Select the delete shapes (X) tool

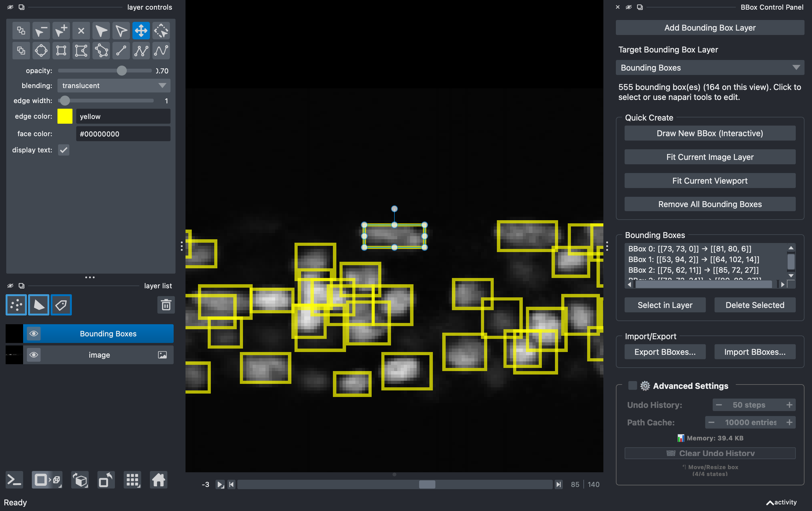pyautogui.click(x=81, y=31)
